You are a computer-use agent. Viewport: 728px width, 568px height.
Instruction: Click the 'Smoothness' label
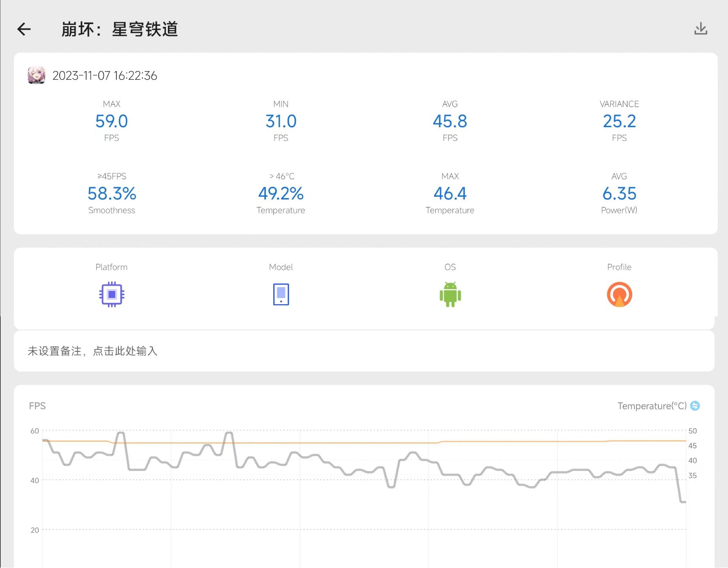click(112, 210)
